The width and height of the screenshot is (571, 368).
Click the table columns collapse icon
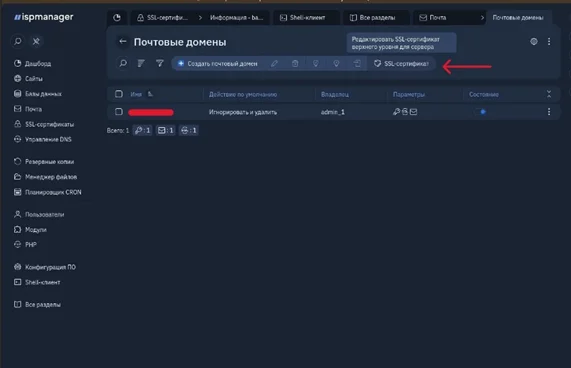click(x=549, y=94)
